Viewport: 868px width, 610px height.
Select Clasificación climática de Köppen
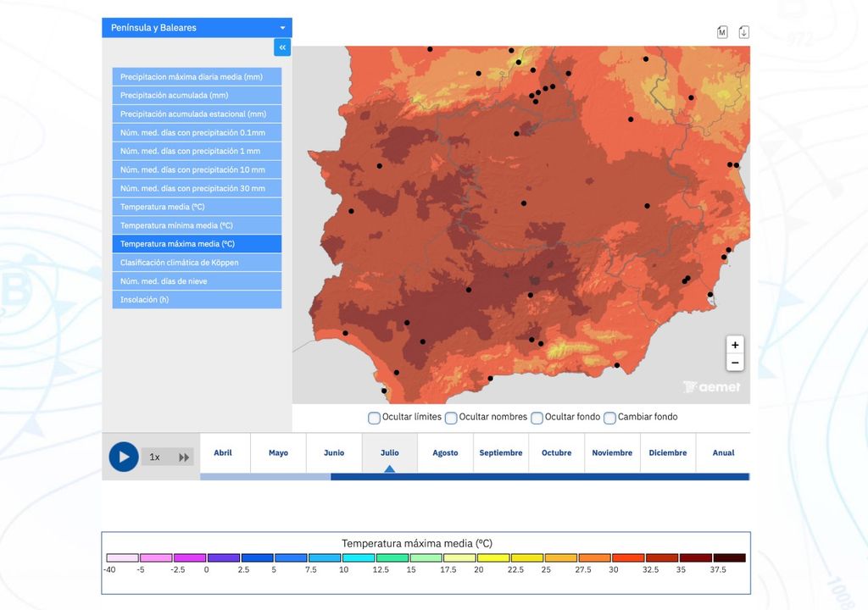click(197, 263)
